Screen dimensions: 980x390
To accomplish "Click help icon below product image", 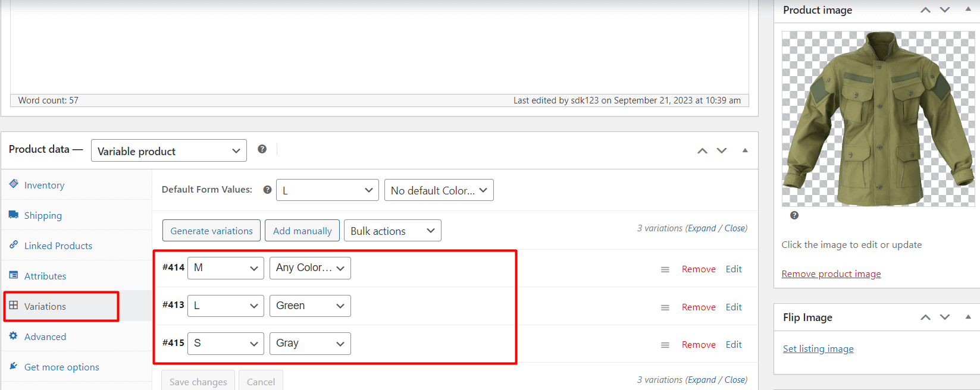I will (x=794, y=215).
